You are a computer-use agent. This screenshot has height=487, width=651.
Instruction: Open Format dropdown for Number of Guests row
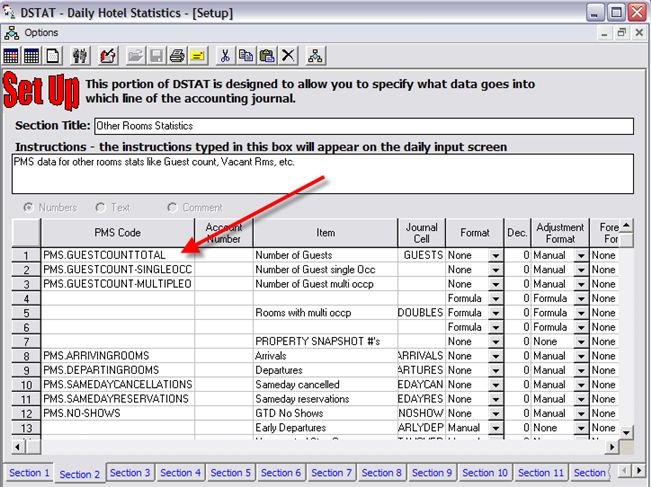tap(495, 255)
